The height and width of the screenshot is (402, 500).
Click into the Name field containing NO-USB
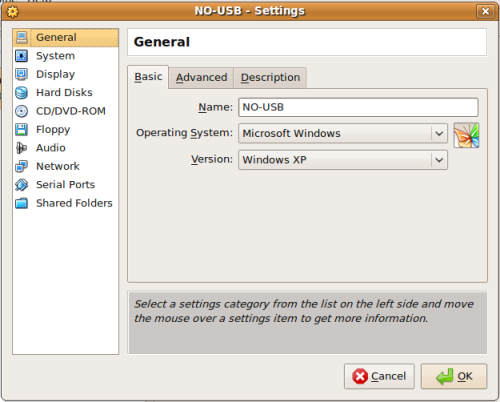(358, 107)
